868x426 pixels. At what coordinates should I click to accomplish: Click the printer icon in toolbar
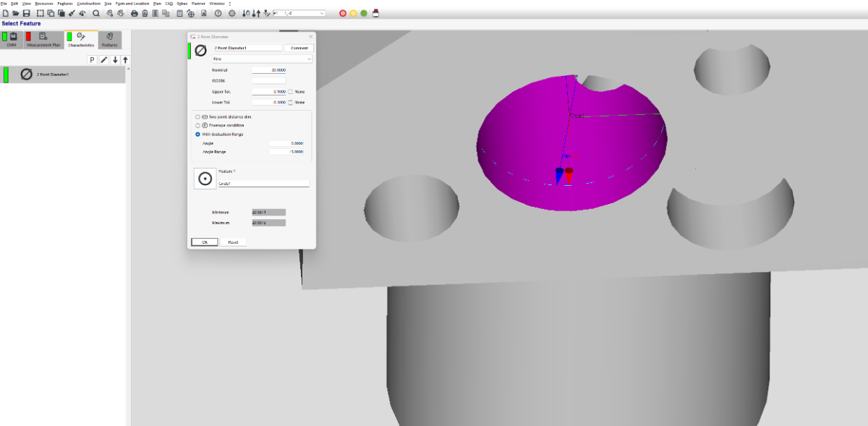click(134, 13)
